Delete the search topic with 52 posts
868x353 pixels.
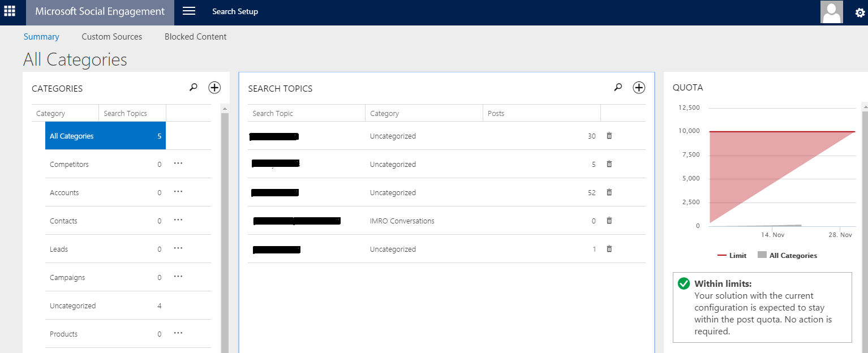[609, 192]
